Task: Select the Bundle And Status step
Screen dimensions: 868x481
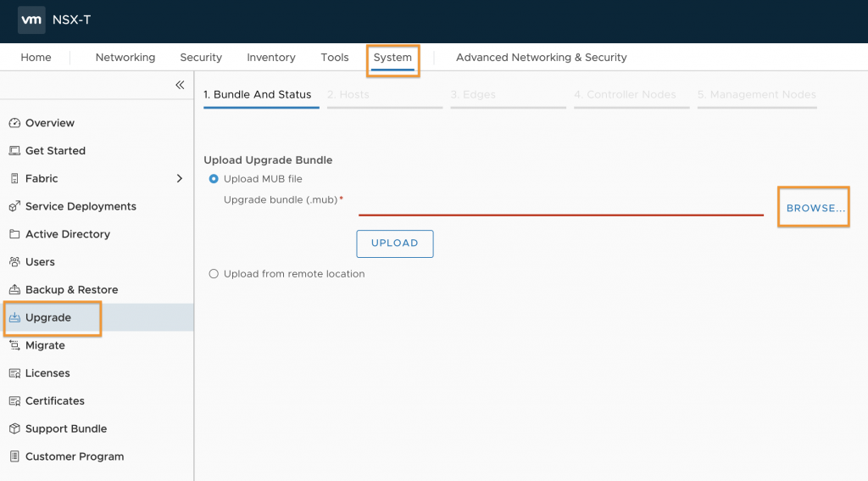Action: 261,95
